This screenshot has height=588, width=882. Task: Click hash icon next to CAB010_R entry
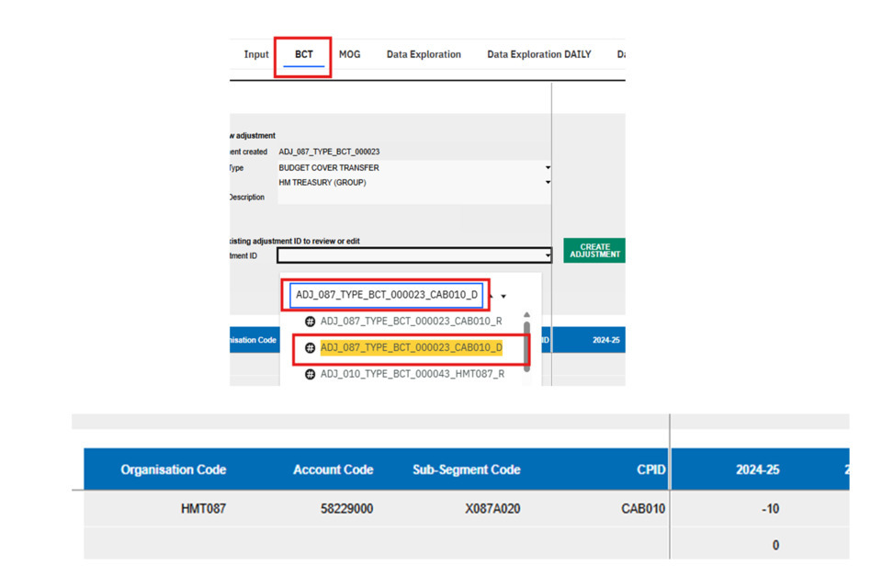tap(311, 322)
